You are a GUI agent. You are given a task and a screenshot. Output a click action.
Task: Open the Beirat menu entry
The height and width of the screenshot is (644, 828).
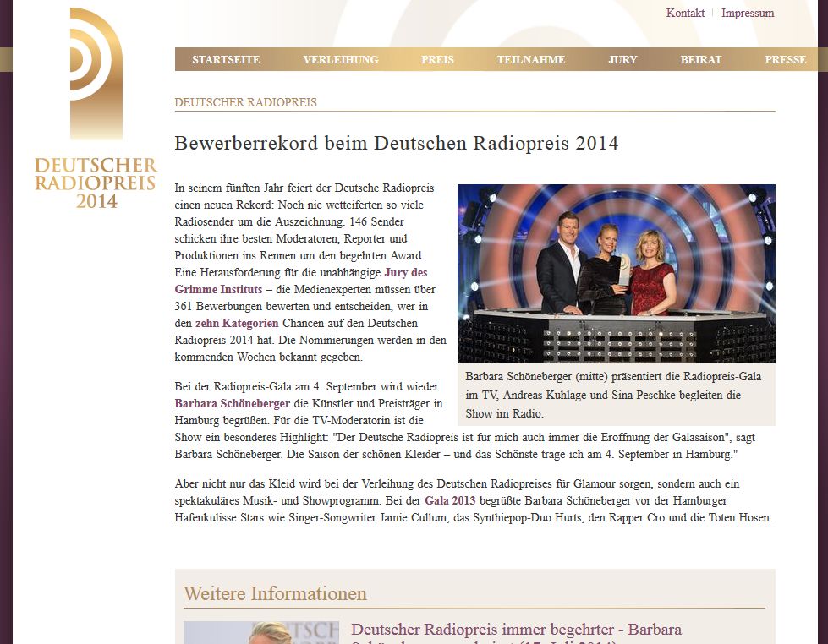(x=701, y=60)
